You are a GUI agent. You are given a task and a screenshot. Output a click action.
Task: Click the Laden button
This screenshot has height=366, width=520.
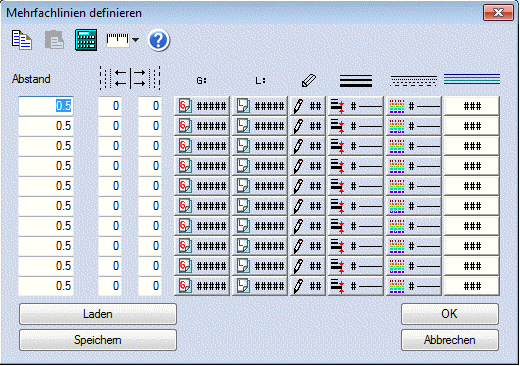pyautogui.click(x=98, y=314)
